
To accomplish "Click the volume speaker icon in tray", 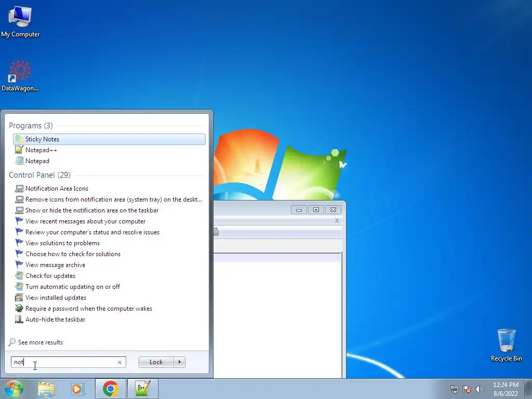I will [x=480, y=389].
